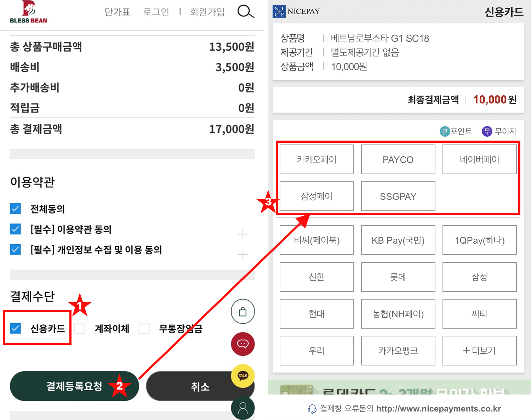Show more cards with +더보기

click(480, 351)
